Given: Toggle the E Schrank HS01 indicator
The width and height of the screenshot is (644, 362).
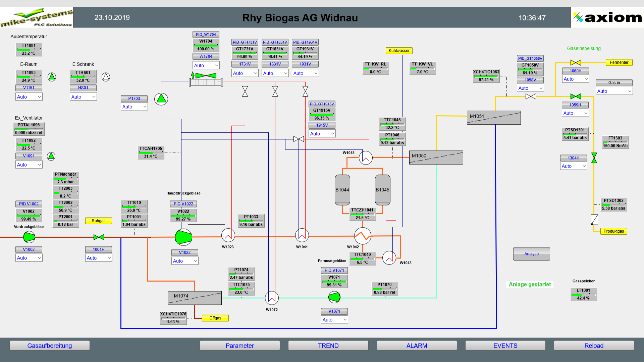Looking at the screenshot, I should [106, 77].
